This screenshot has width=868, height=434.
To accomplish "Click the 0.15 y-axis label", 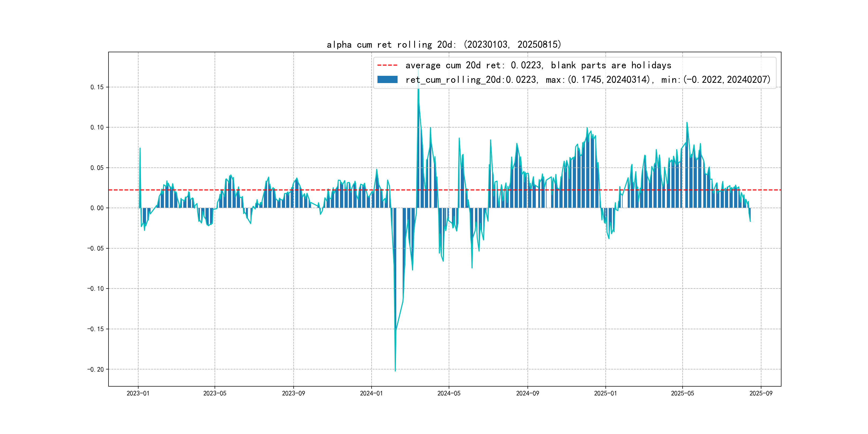I will (97, 87).
